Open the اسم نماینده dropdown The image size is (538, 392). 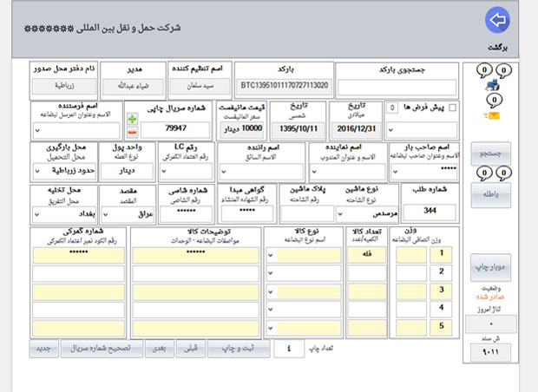tap(314, 171)
